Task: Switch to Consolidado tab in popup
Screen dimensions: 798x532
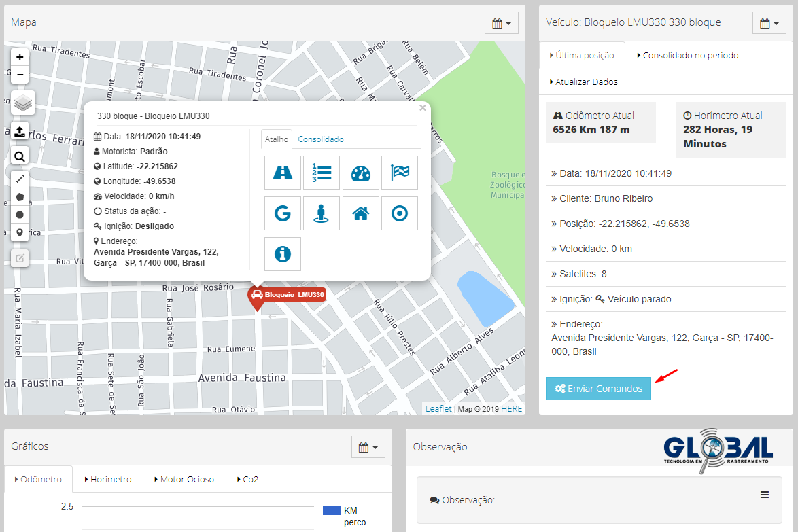Action: coord(321,139)
